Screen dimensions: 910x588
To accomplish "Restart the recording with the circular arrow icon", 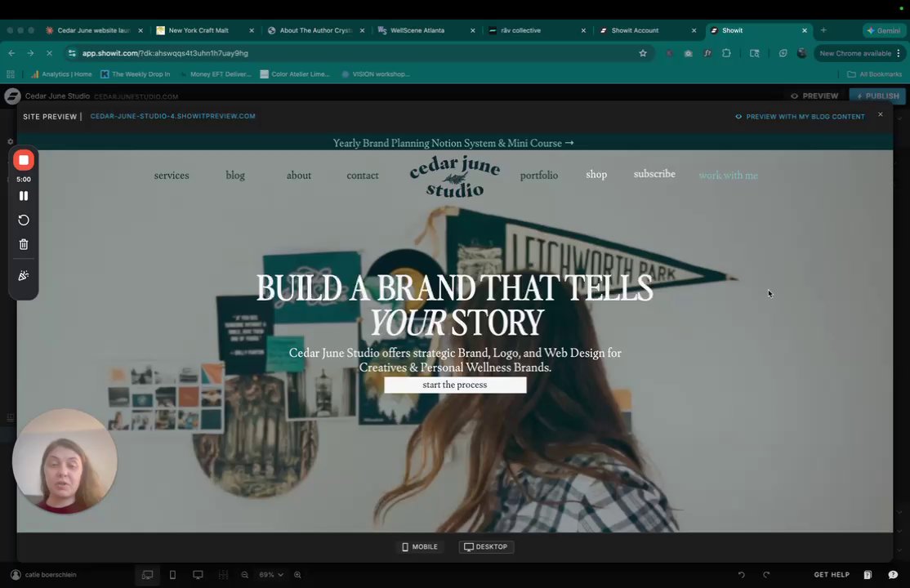I will coord(24,220).
